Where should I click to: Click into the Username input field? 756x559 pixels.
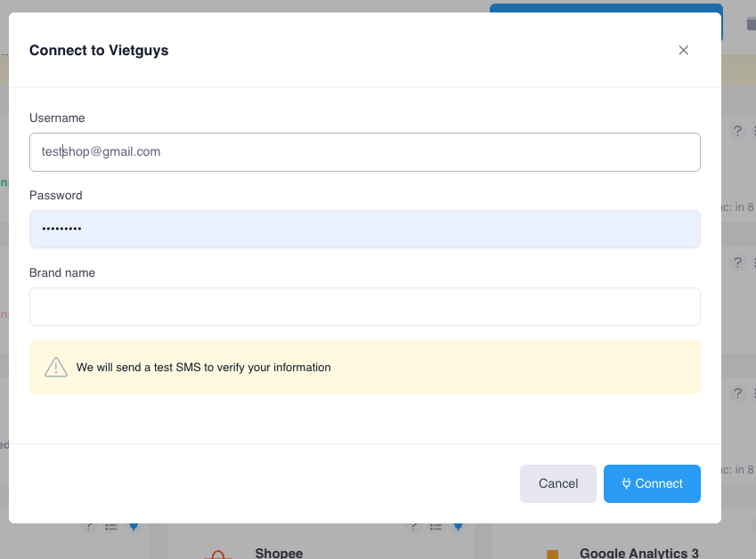pos(364,152)
